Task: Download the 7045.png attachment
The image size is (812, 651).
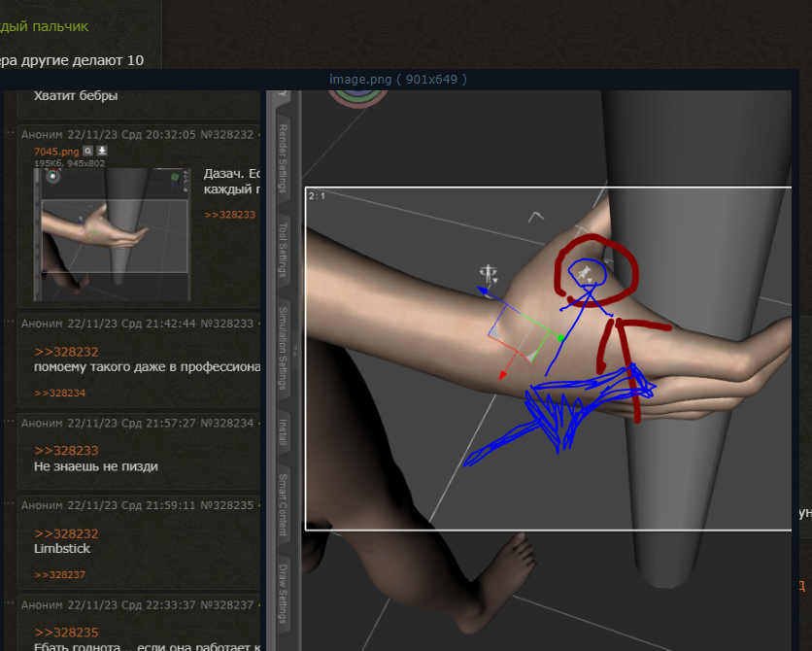Action: tap(102, 151)
